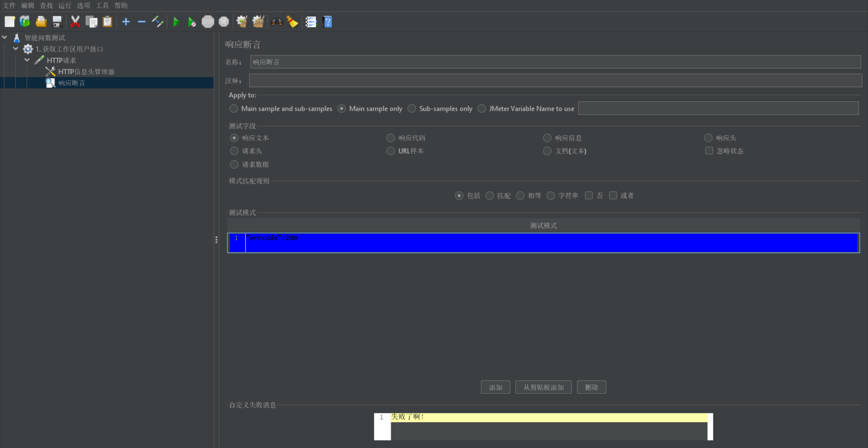Viewport: 868px width, 448px height.
Task: Click the Stop octagon icon
Action: pos(208,22)
